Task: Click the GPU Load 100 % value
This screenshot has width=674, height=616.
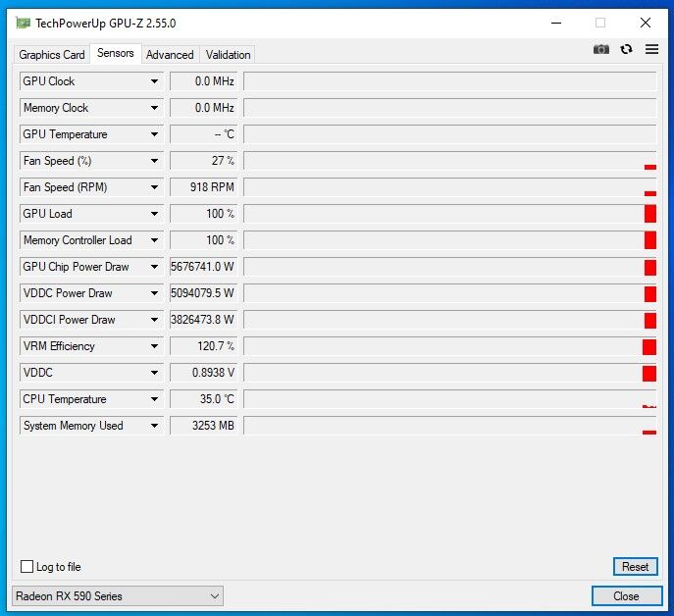Action: (203, 214)
